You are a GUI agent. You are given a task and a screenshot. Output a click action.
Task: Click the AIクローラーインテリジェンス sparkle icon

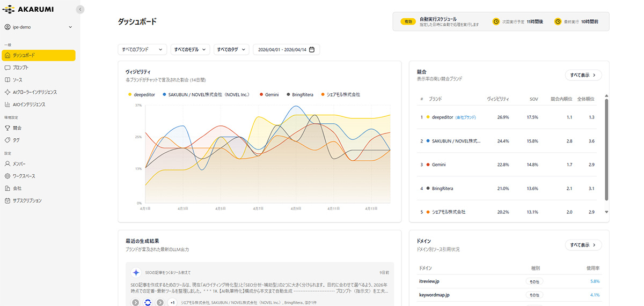click(8, 92)
